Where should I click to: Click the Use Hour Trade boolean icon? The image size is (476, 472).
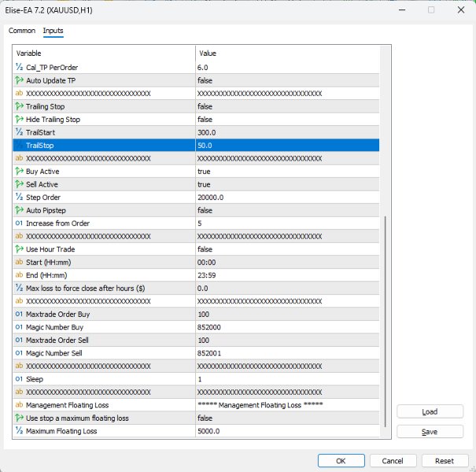point(20,249)
